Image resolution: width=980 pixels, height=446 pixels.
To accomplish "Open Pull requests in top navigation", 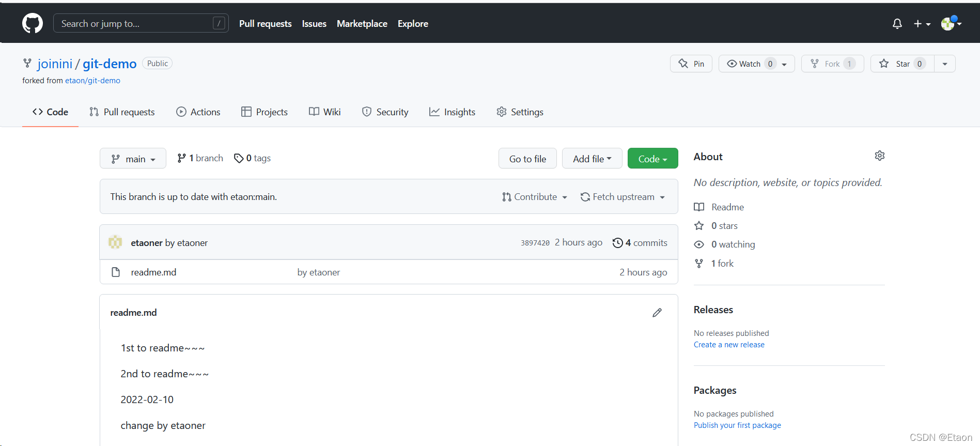I will [266, 24].
